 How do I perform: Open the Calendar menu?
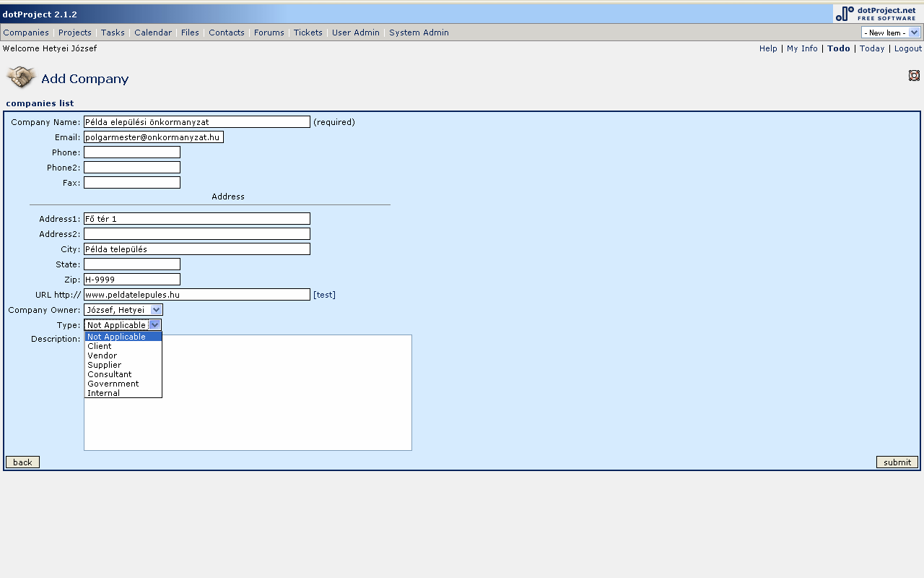coord(153,33)
